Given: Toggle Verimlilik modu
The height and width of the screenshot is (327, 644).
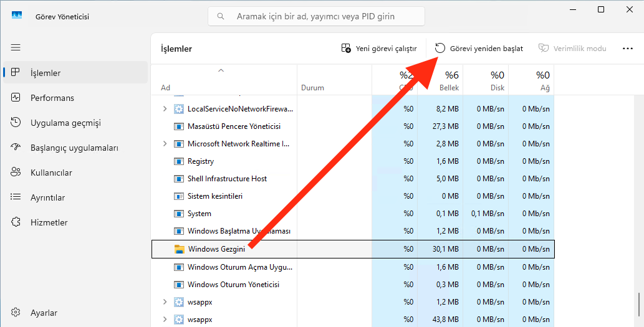Looking at the screenshot, I should click(572, 49).
